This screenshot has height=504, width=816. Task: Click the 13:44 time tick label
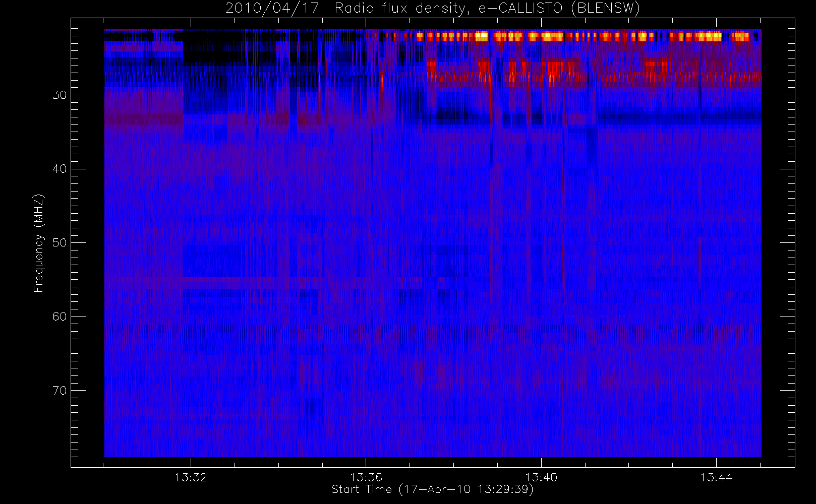[x=716, y=477]
